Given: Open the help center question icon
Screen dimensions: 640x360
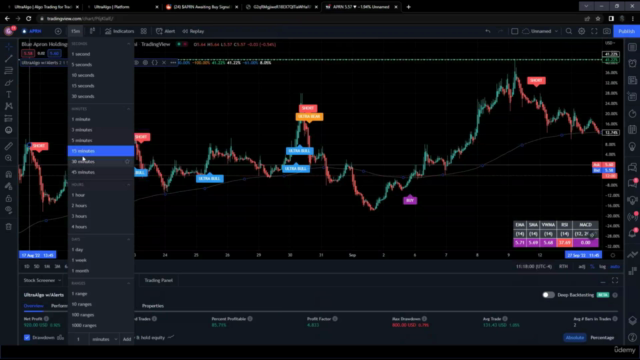Looking at the screenshot, I should [x=632, y=337].
